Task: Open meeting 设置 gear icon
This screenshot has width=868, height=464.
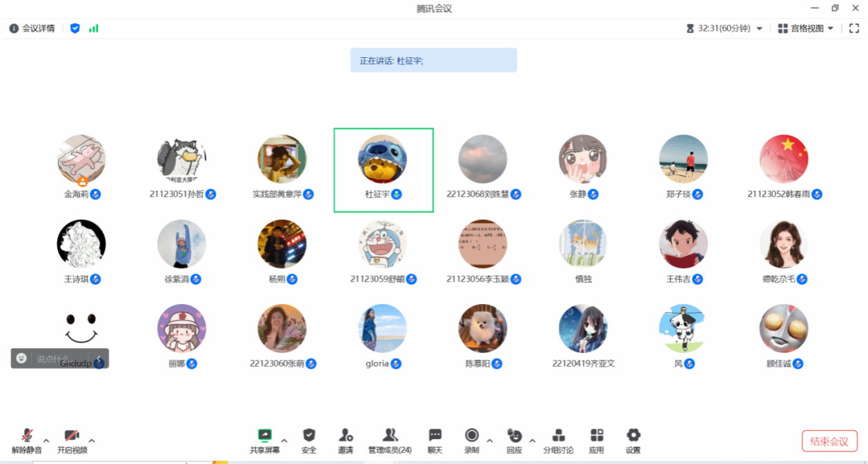Action: click(633, 440)
